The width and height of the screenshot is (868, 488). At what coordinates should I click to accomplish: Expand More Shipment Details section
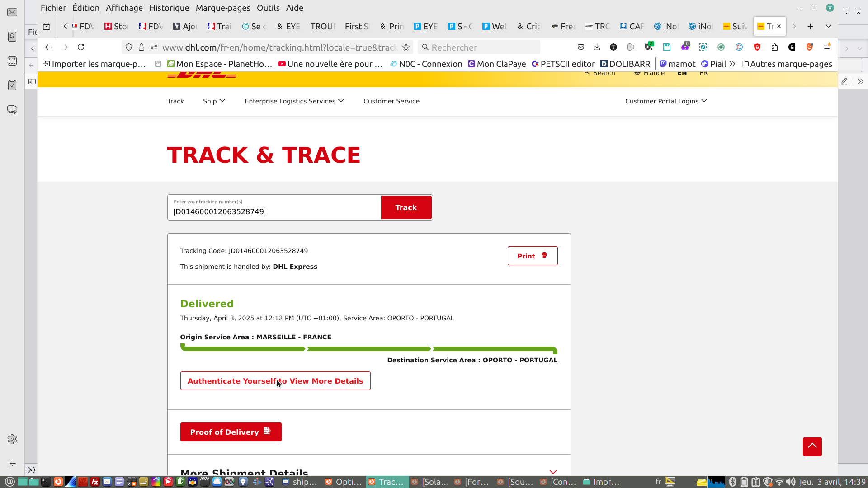pyautogui.click(x=552, y=472)
